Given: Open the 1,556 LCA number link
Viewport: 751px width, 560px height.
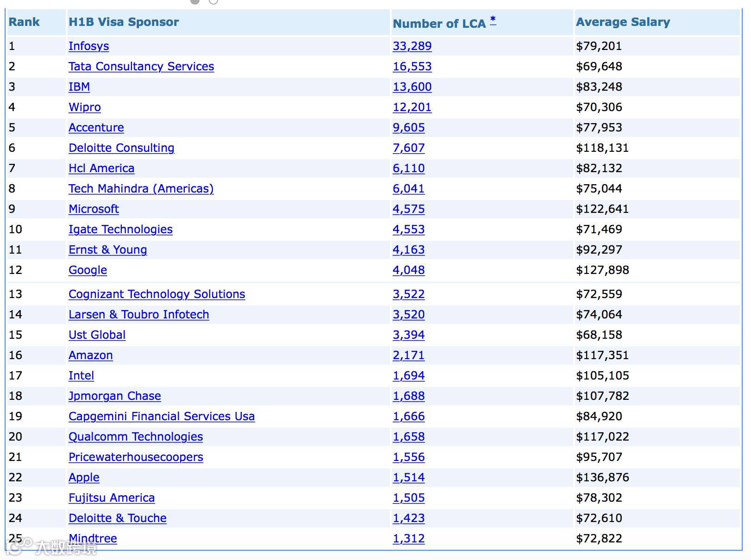Looking at the screenshot, I should click(409, 457).
